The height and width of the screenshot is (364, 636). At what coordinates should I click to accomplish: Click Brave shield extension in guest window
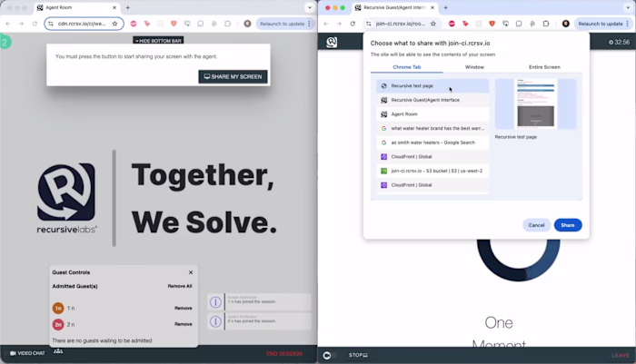(492, 24)
